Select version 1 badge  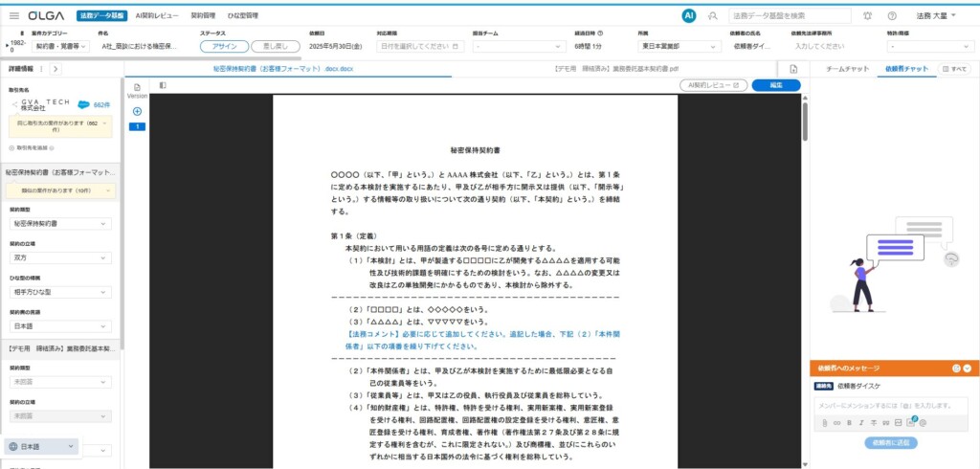tap(137, 127)
